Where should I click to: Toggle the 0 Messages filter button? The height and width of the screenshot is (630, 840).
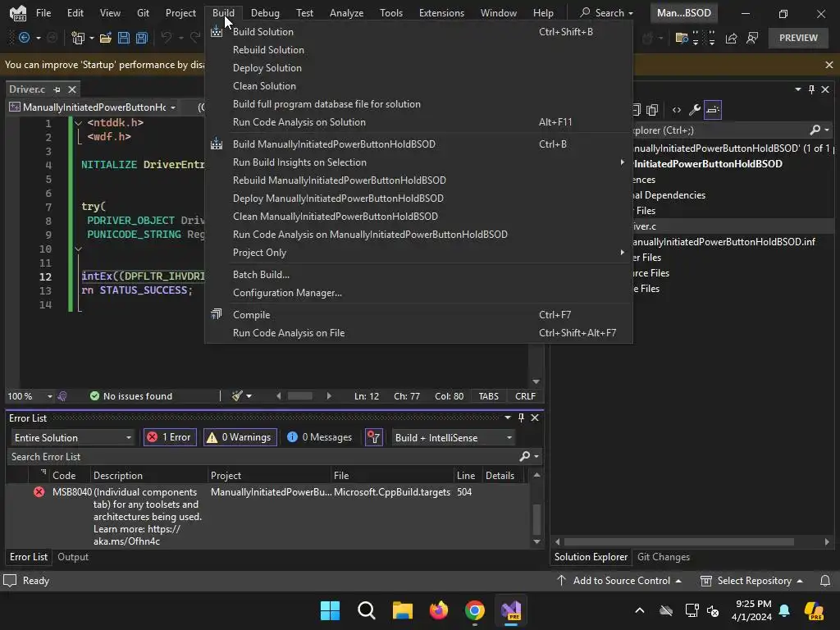tap(319, 437)
